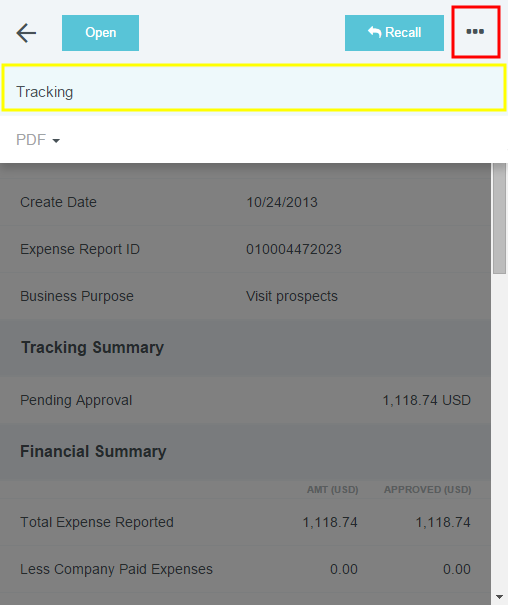Click the Pending Approval row

pos(245,400)
